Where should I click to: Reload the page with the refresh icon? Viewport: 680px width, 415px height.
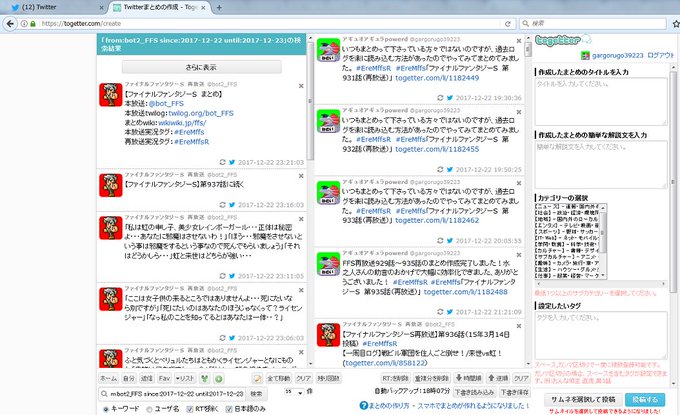508,23
